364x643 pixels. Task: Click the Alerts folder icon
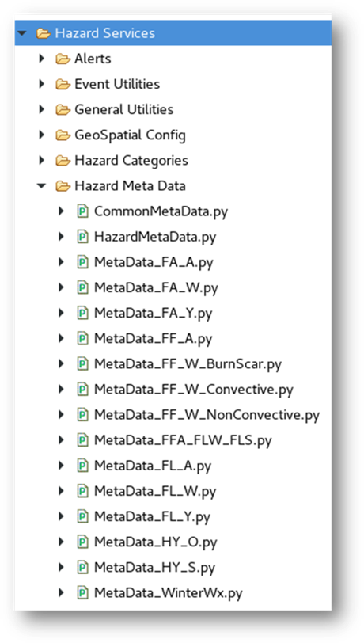tap(63, 59)
